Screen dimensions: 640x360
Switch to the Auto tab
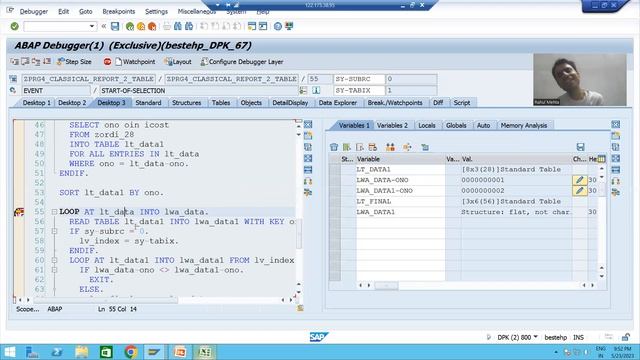483,126
